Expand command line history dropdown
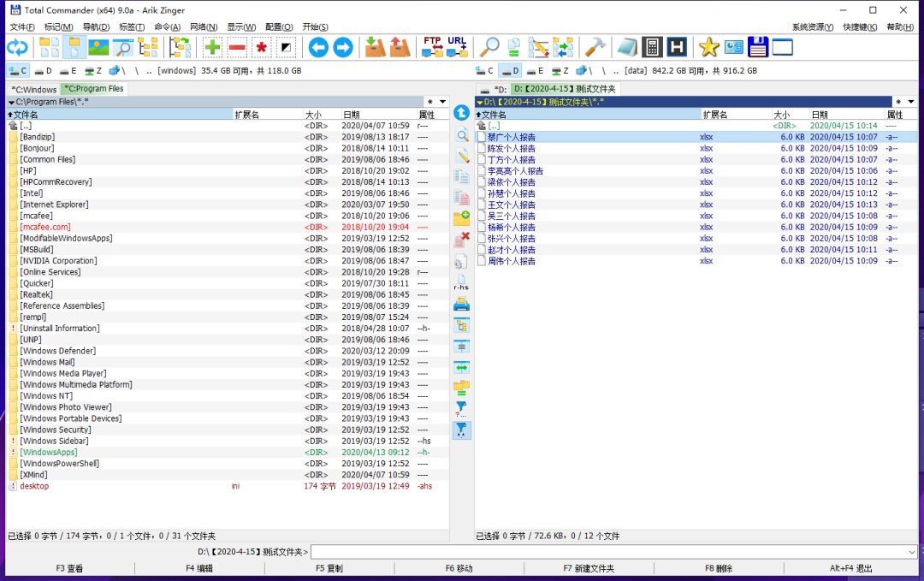924x581 pixels. [912, 552]
